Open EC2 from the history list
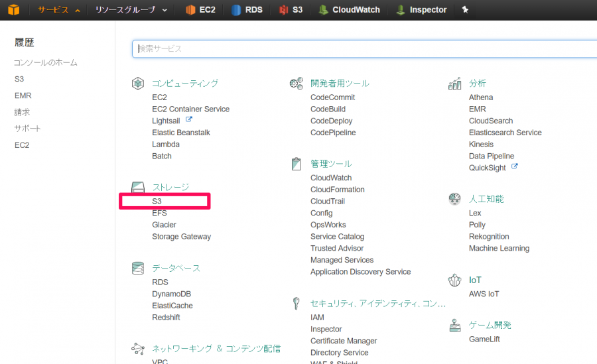This screenshot has width=597, height=364. click(22, 145)
